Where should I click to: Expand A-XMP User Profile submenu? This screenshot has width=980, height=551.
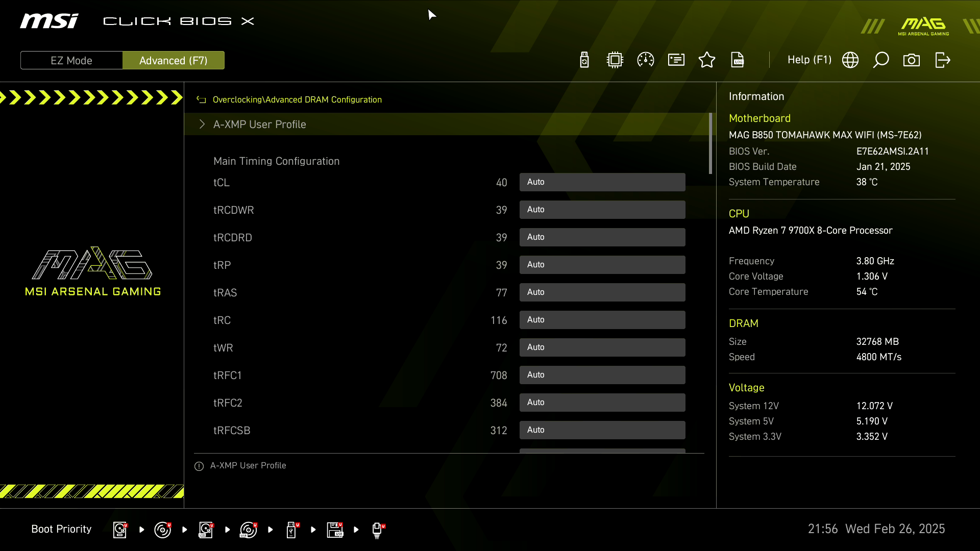point(259,124)
